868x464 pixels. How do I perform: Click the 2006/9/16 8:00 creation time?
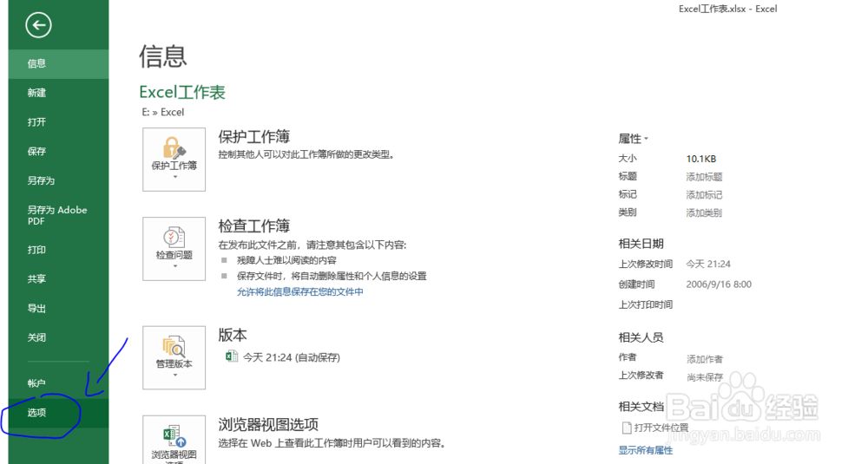[719, 284]
